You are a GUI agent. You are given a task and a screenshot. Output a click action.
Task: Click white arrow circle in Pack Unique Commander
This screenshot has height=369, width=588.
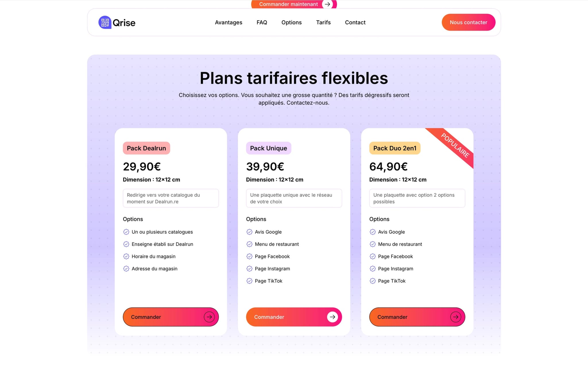click(x=332, y=317)
